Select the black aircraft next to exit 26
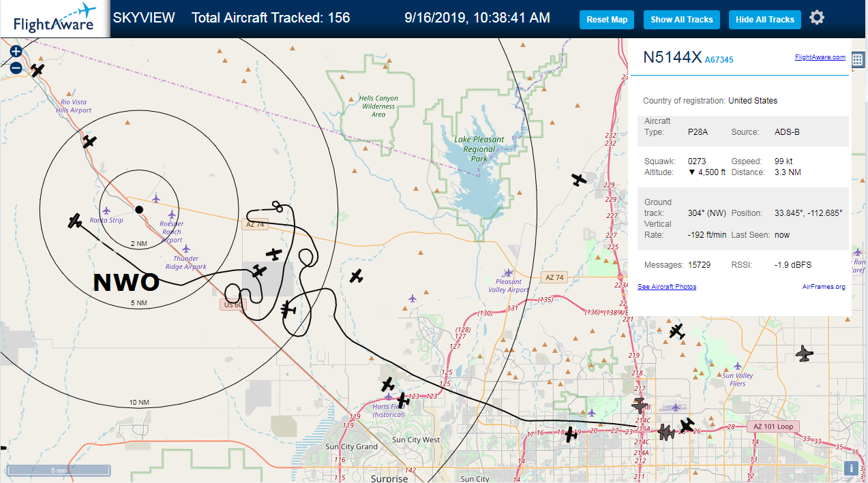 coord(687,425)
